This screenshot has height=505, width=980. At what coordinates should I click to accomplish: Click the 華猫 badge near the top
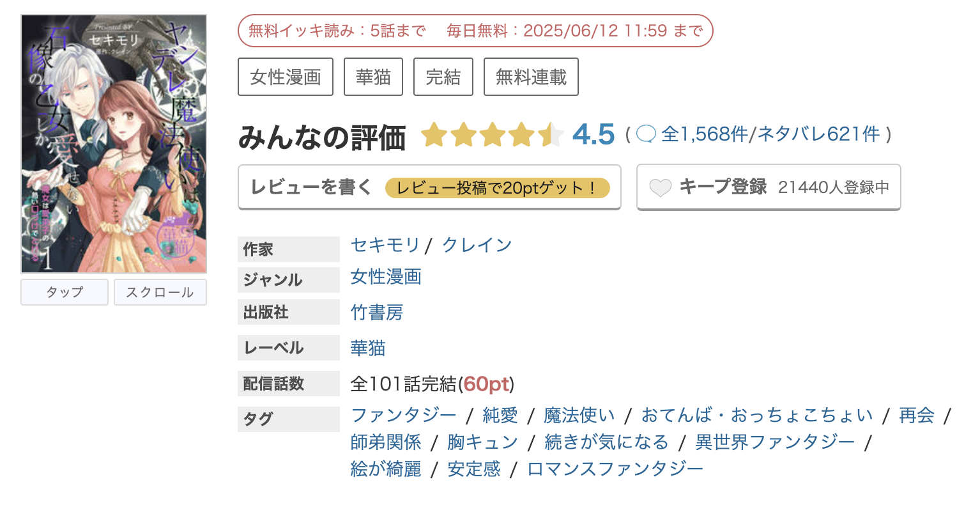click(373, 76)
